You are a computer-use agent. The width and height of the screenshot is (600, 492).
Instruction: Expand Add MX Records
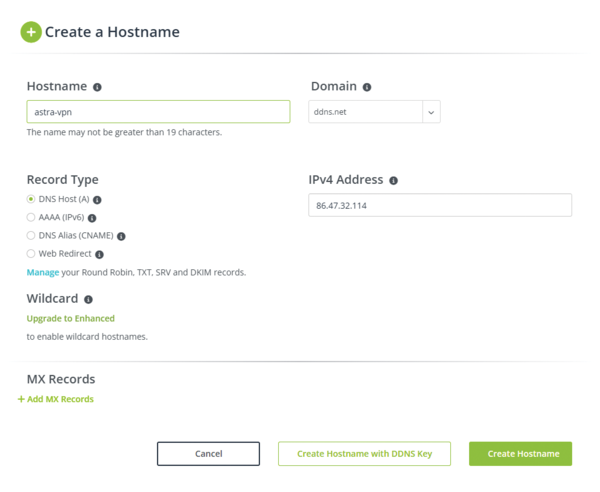56,399
